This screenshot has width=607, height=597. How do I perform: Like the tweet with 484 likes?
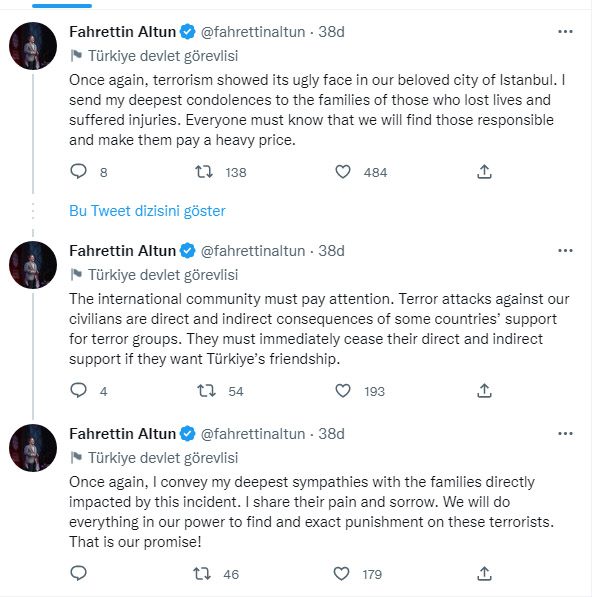pyautogui.click(x=343, y=172)
